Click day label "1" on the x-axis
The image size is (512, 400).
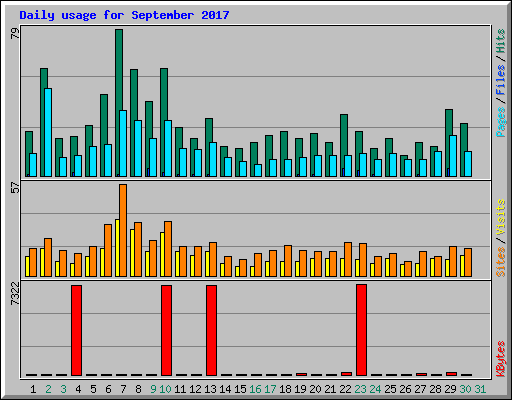pos(33,389)
